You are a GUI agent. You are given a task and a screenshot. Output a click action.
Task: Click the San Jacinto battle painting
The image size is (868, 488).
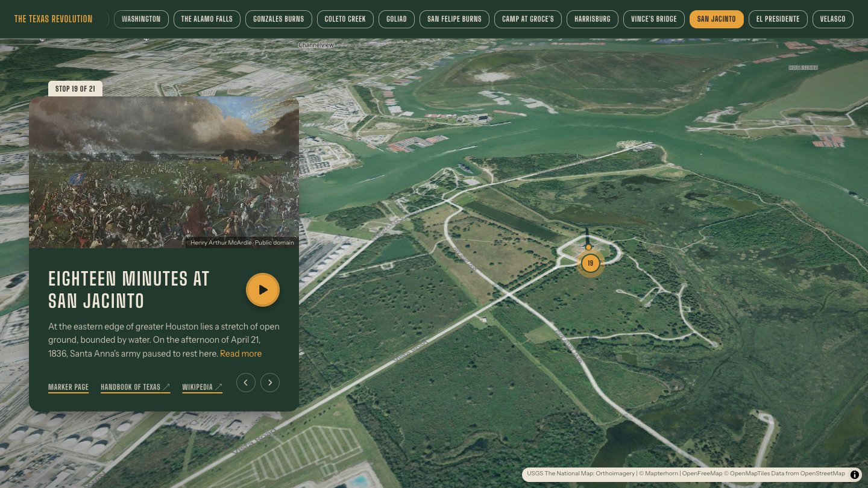pos(164,172)
